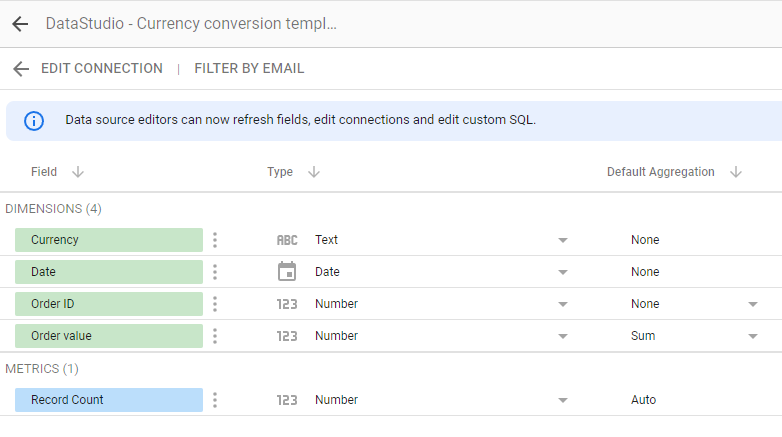
Task: Sort by Type column arrow
Action: [314, 172]
